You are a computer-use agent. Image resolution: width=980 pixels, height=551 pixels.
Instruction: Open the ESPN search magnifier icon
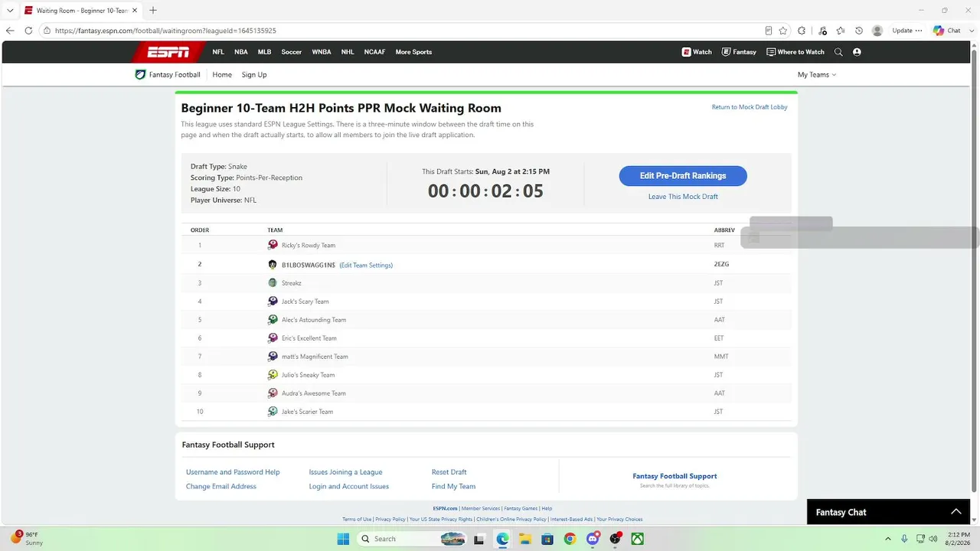pos(838,52)
